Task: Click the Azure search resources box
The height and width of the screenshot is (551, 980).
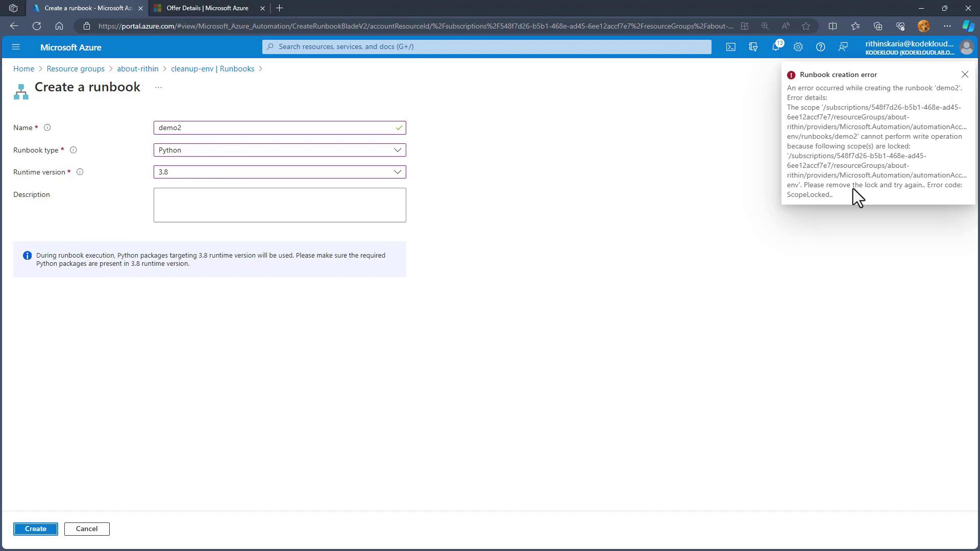Action: click(486, 46)
